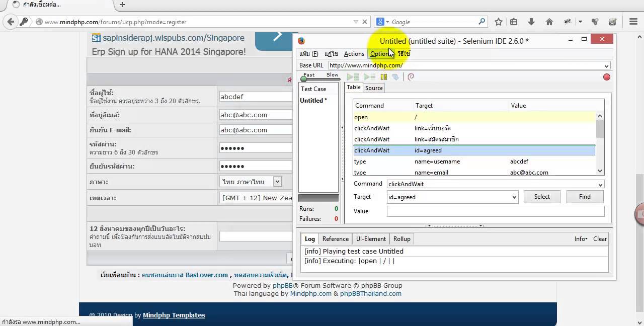The height and width of the screenshot is (326, 644).
Task: Click the three-circles addon icon
Action: 595,22
